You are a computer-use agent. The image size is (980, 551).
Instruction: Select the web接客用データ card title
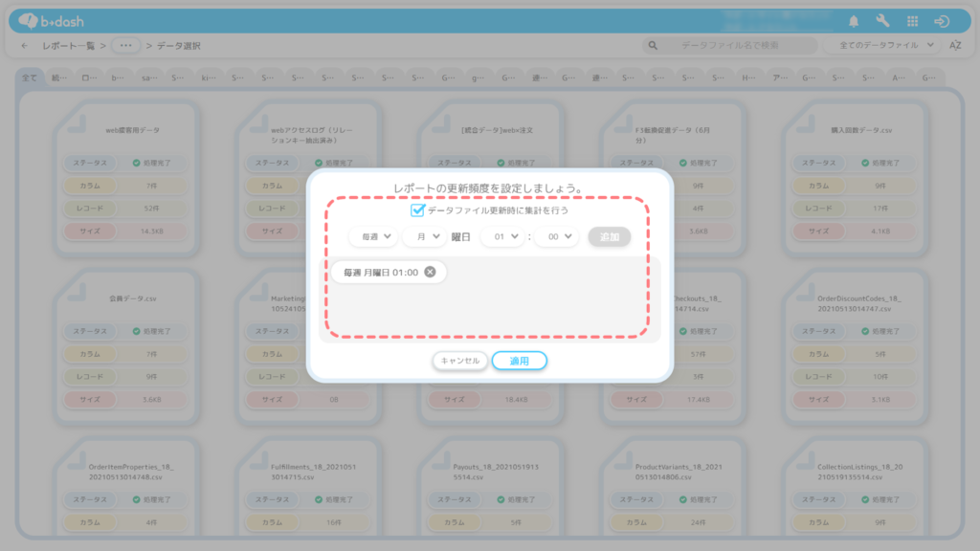click(132, 130)
